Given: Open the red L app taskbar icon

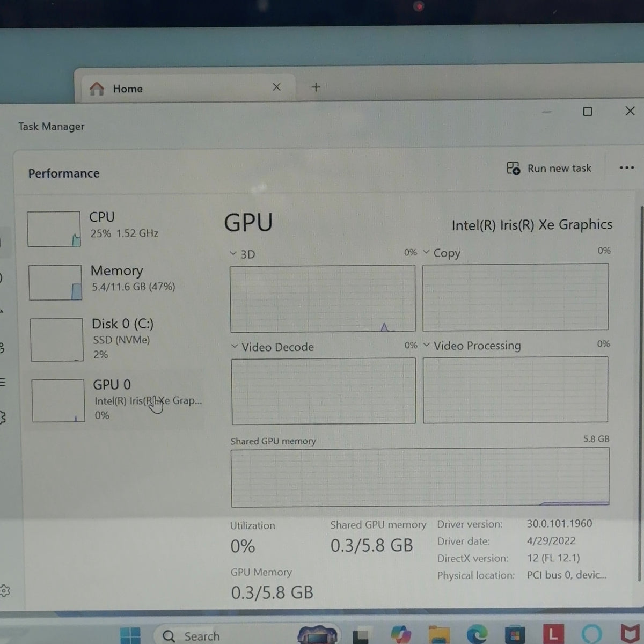Looking at the screenshot, I should click(553, 635).
